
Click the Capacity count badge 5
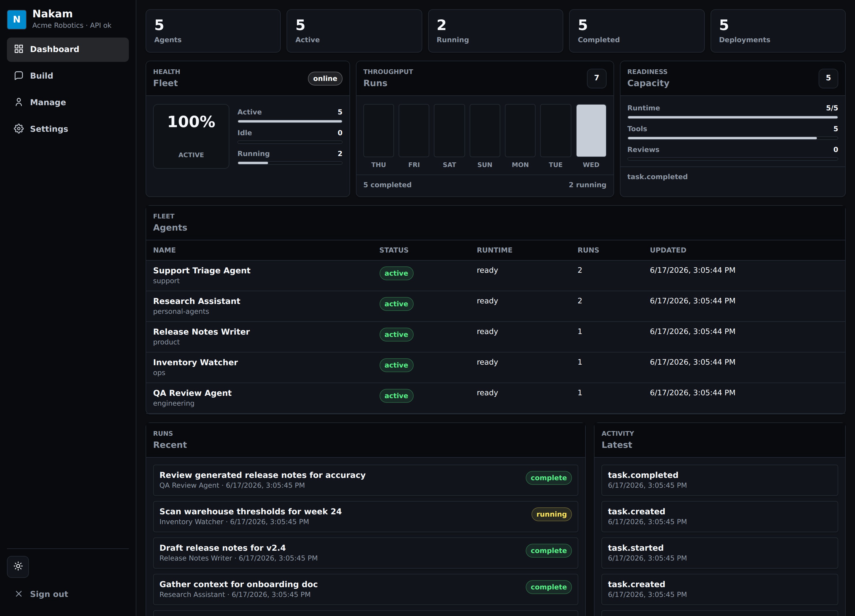(828, 78)
